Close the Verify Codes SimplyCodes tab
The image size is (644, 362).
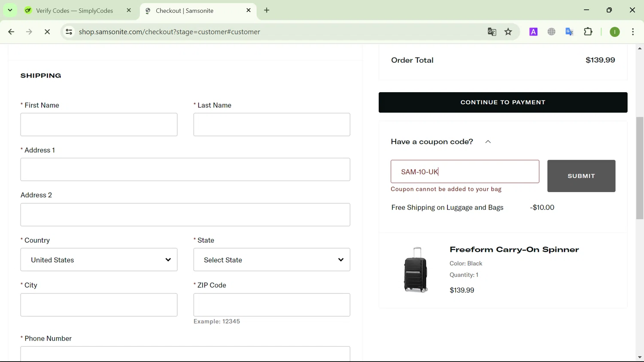point(129,10)
